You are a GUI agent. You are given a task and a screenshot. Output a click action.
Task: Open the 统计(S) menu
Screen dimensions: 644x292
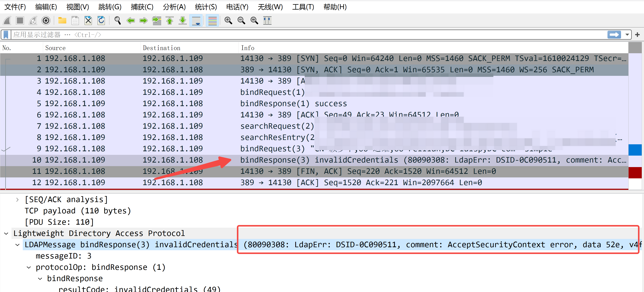click(x=205, y=7)
